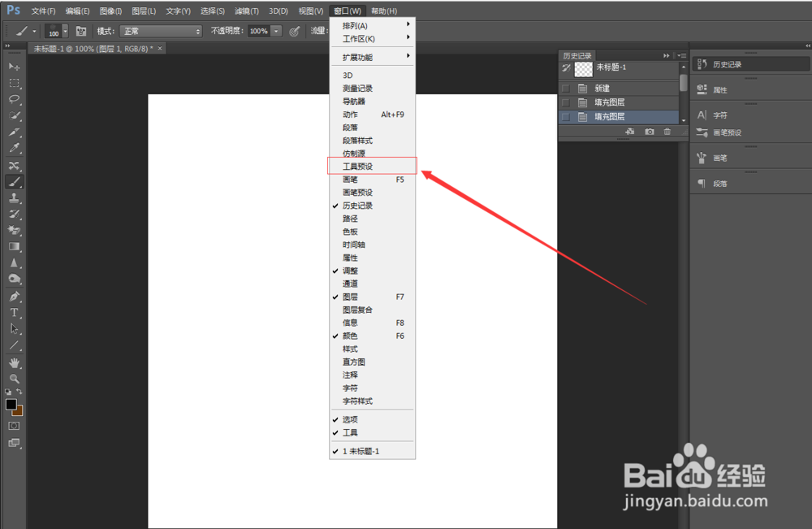This screenshot has width=812, height=529.
Task: Select 新建 history state
Action: click(619, 89)
